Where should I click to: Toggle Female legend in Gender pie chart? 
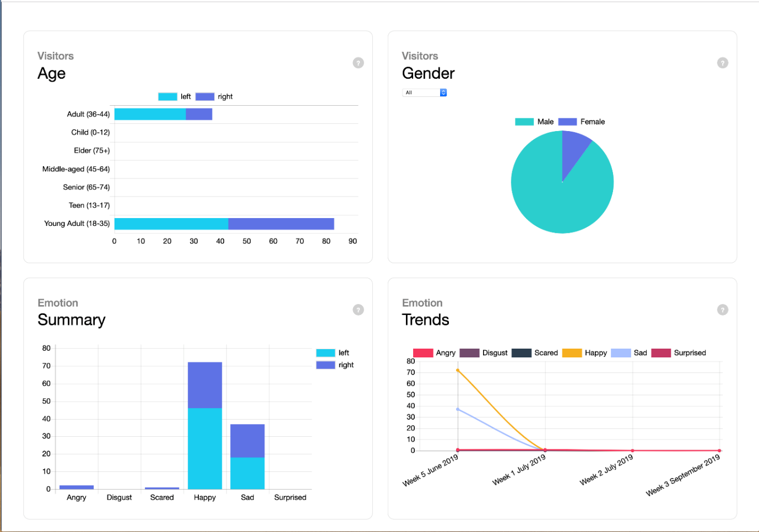click(582, 122)
